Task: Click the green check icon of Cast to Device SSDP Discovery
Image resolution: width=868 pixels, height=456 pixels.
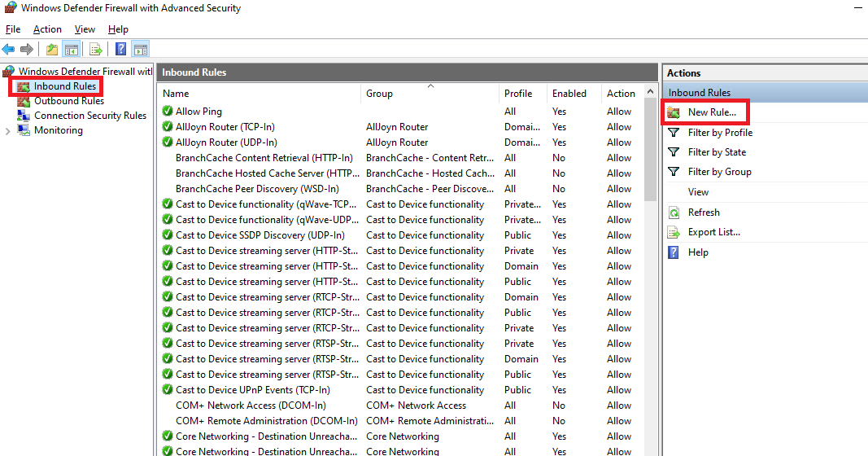Action: coord(168,235)
